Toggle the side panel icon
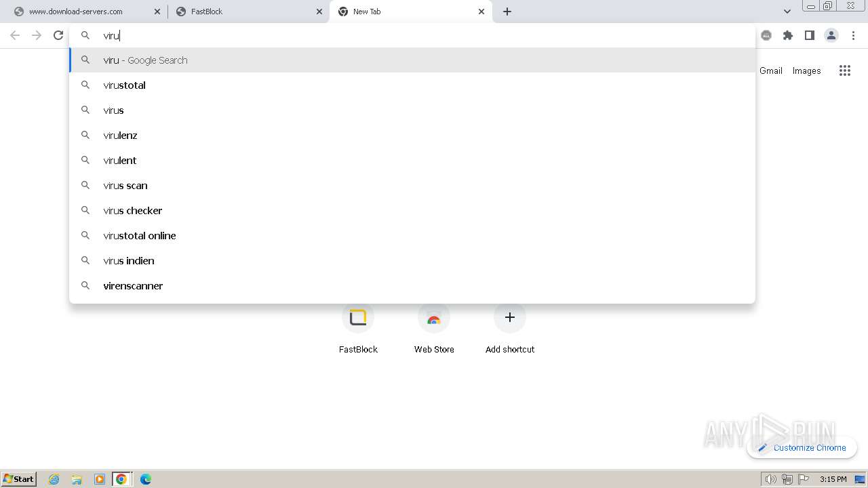 pos(810,35)
